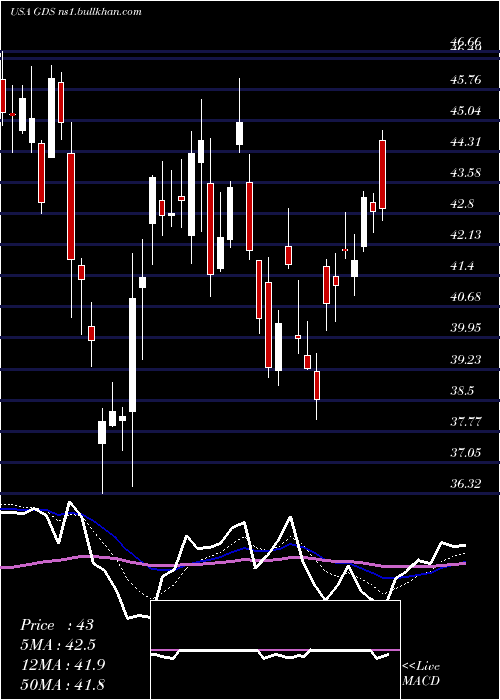The image size is (500, 700).
Task: Click the 45.76 price axis label
Action: point(466,80)
